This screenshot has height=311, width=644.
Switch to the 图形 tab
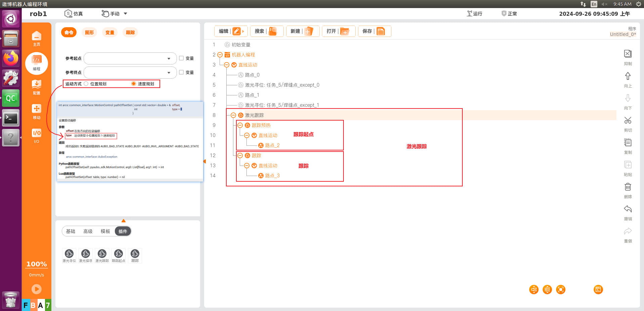point(89,32)
